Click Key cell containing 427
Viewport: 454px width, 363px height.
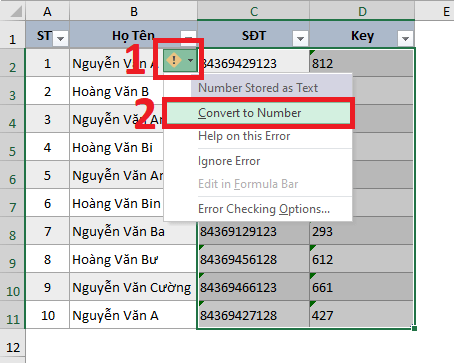pos(362,315)
